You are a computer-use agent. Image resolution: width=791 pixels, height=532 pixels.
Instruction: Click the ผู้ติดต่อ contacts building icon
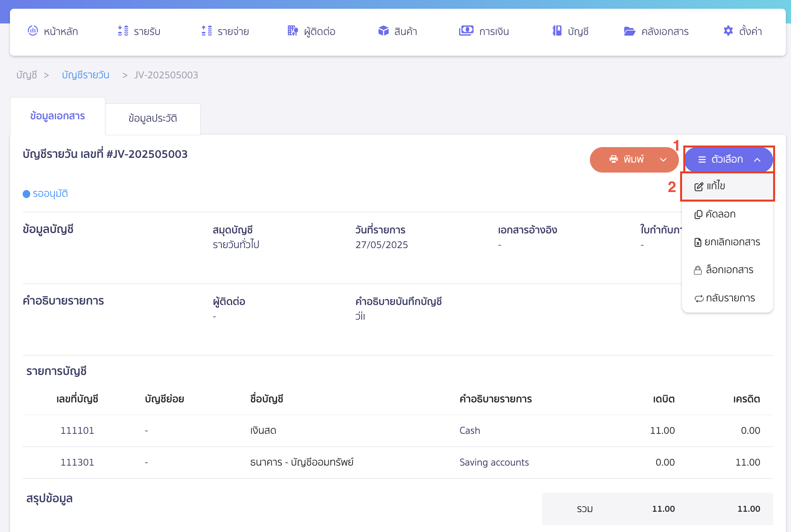(293, 31)
